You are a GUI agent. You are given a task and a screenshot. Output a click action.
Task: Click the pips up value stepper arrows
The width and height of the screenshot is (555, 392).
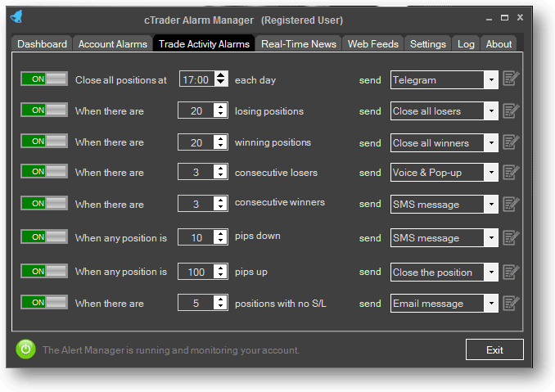point(220,272)
